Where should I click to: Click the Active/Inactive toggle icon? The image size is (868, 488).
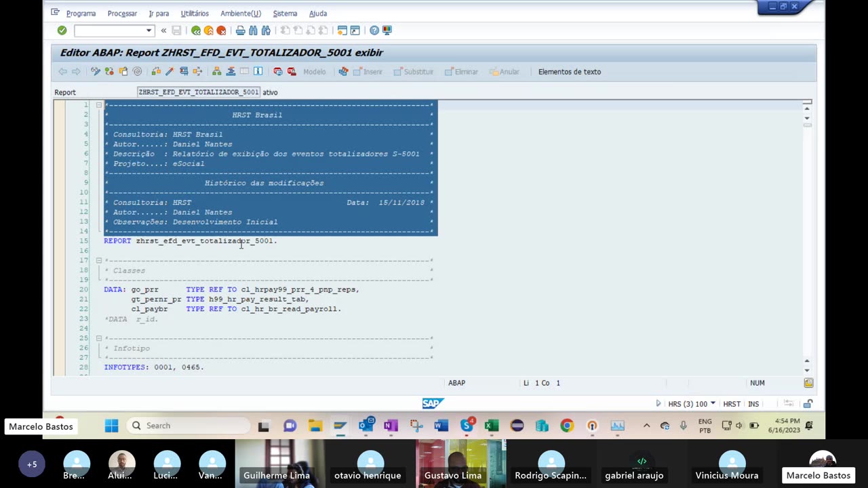tap(109, 71)
